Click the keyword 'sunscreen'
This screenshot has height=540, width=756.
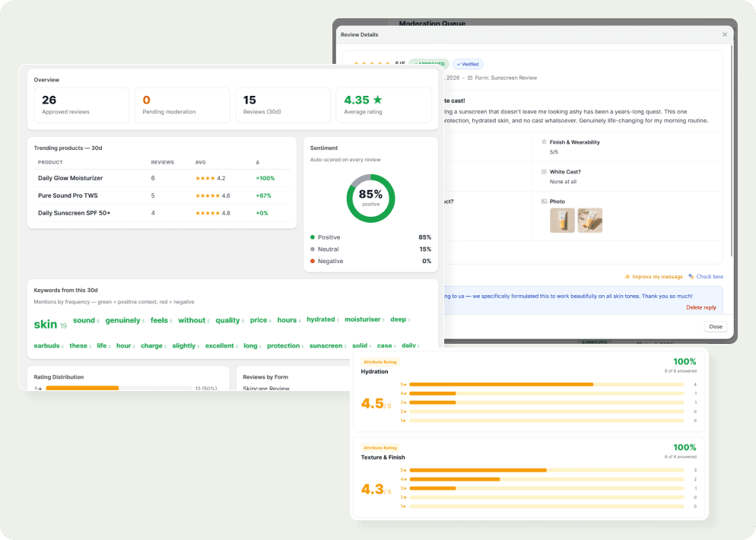coord(327,346)
